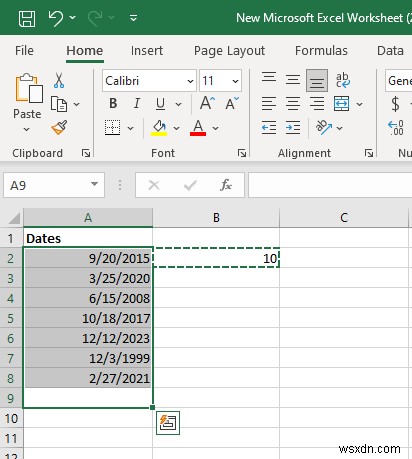The height and width of the screenshot is (459, 412).
Task: Open font color palette dropdown
Action: pyautogui.click(x=215, y=128)
